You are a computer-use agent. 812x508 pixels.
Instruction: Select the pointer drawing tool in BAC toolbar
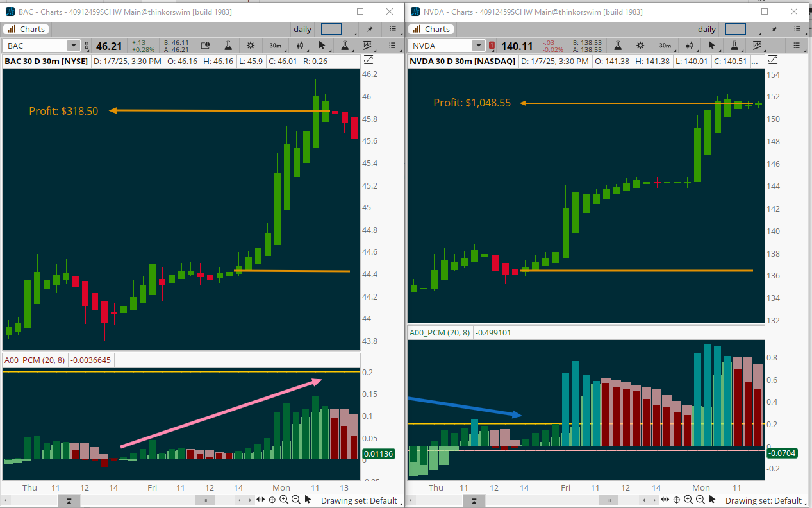[x=322, y=46]
